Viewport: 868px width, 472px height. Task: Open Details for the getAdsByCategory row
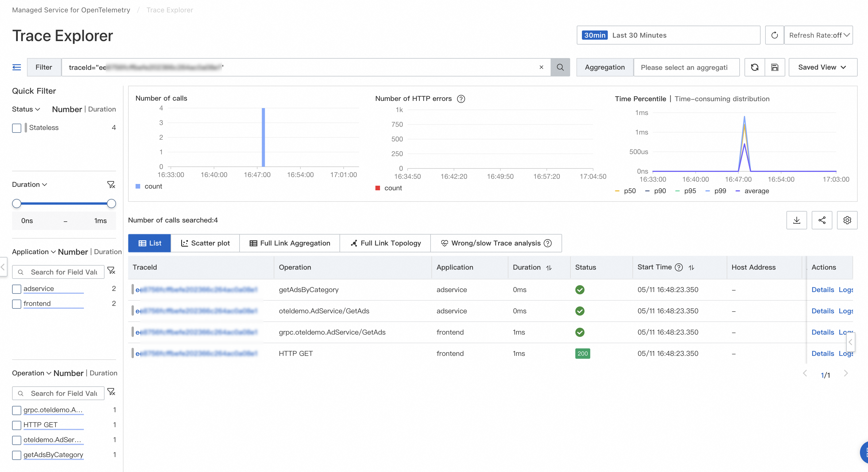point(823,289)
